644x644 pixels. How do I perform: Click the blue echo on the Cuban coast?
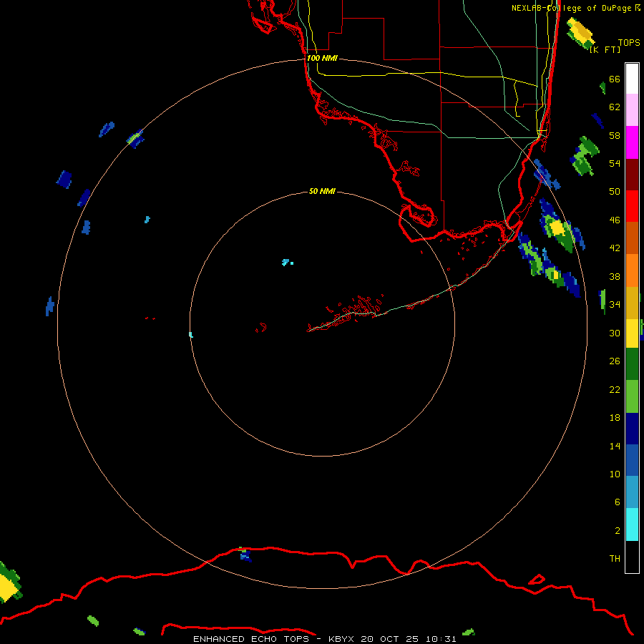(245, 556)
